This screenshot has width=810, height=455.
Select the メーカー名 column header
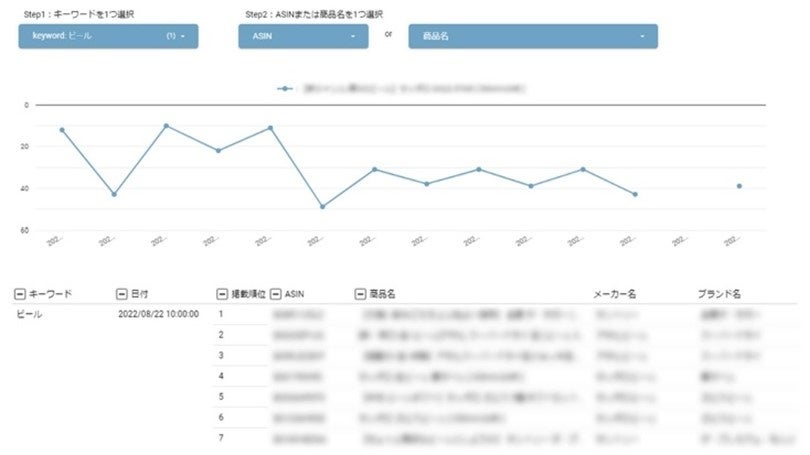tap(614, 294)
